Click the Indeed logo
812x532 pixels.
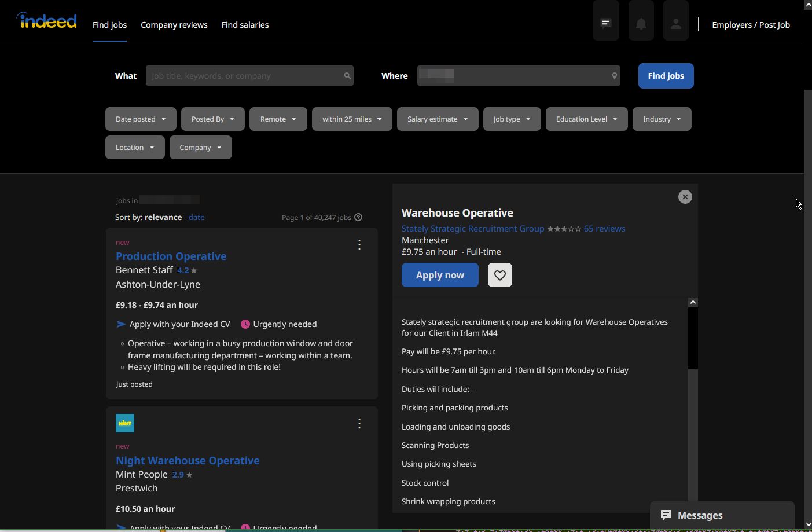46,21
